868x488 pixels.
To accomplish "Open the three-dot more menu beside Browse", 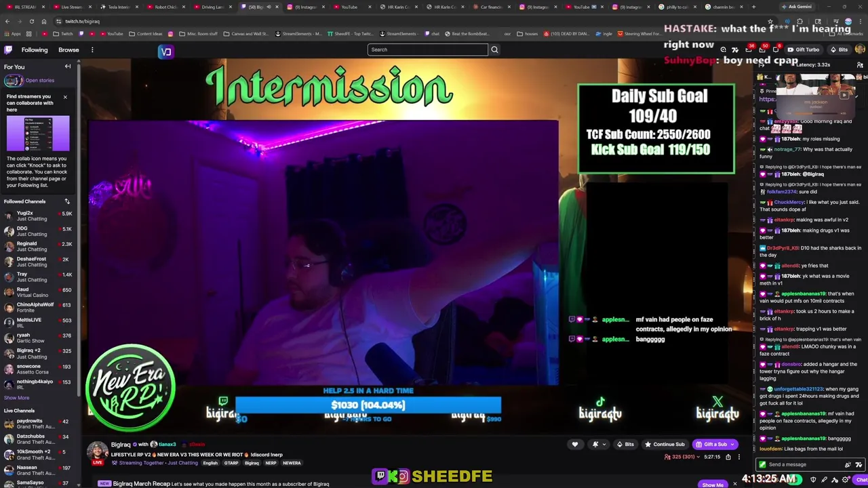I will click(x=92, y=49).
